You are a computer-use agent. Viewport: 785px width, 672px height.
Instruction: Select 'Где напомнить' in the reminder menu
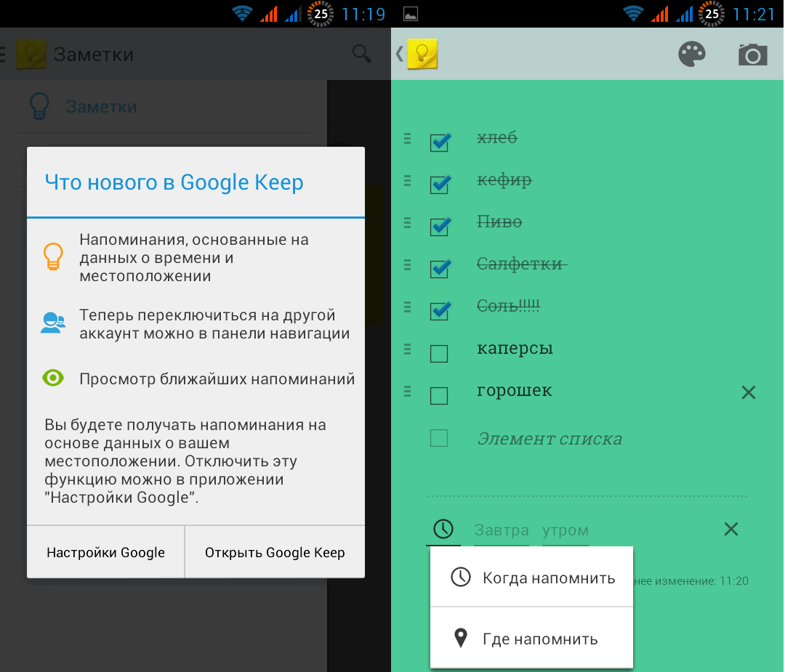click(x=531, y=638)
